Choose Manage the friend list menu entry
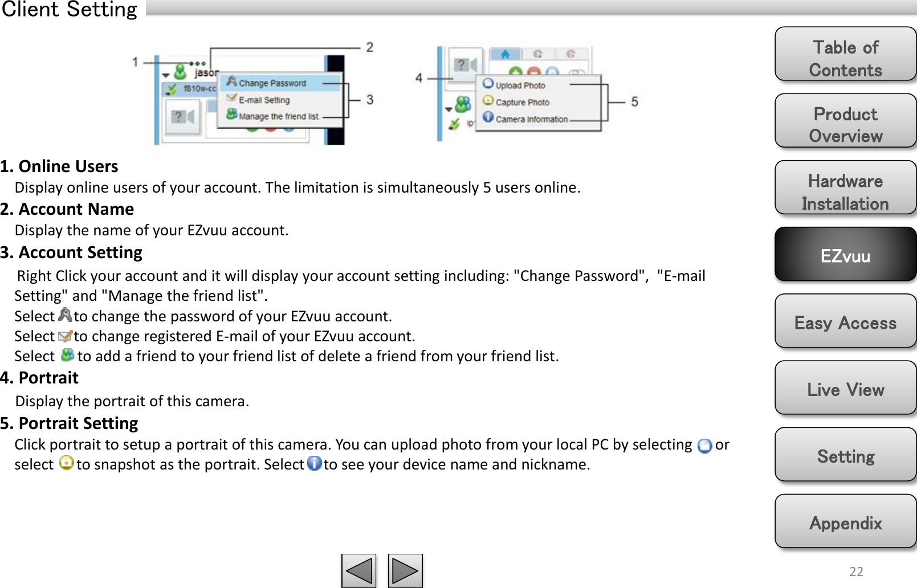Viewport: 917px width, 588px height. click(279, 116)
